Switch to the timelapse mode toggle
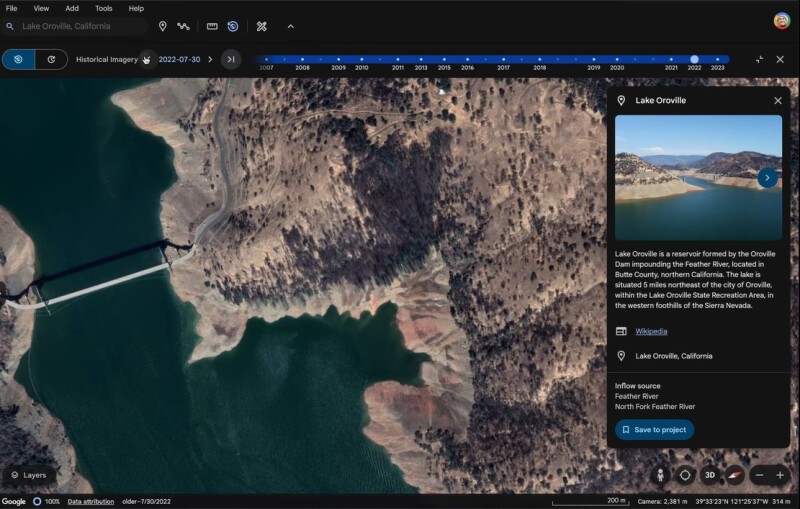 tap(51, 59)
